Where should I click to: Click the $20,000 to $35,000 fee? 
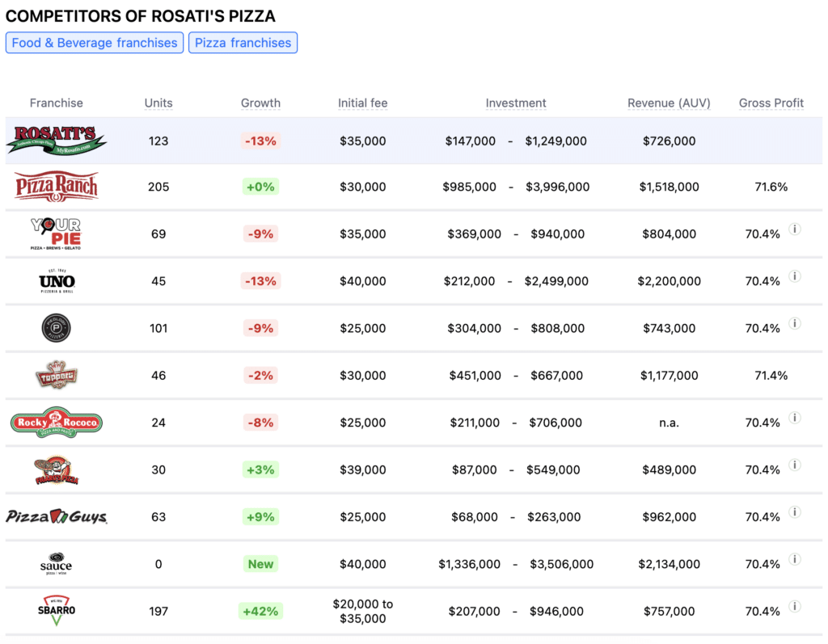[x=363, y=611]
